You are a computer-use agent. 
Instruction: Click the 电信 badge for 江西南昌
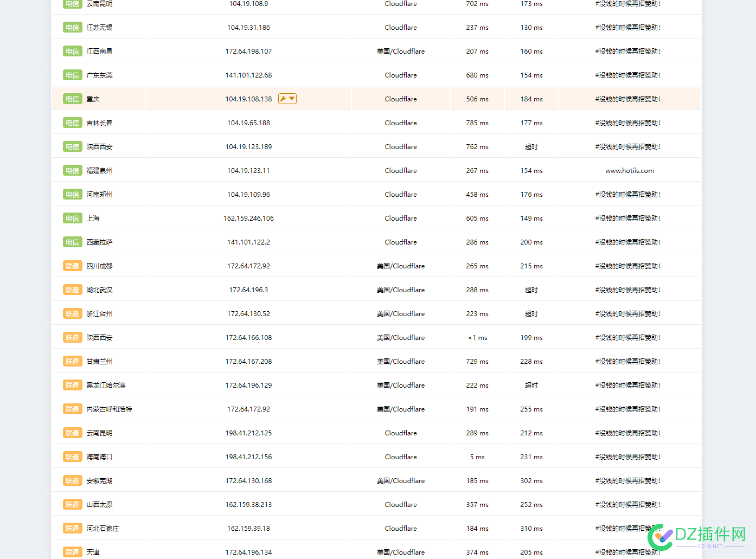pos(73,52)
